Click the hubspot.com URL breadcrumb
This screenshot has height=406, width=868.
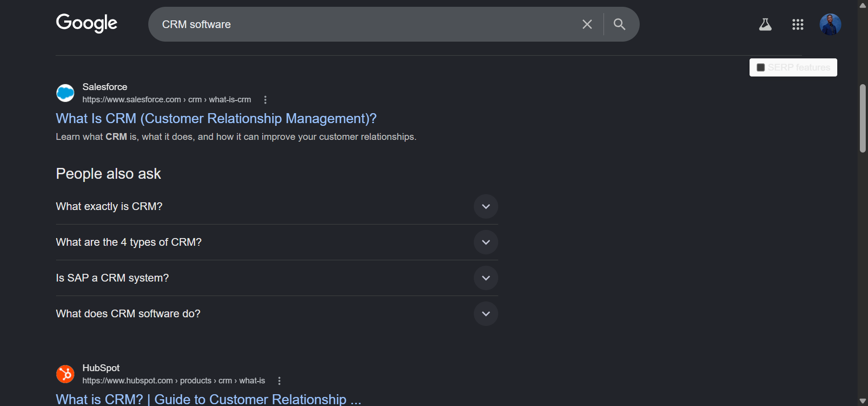tap(174, 381)
